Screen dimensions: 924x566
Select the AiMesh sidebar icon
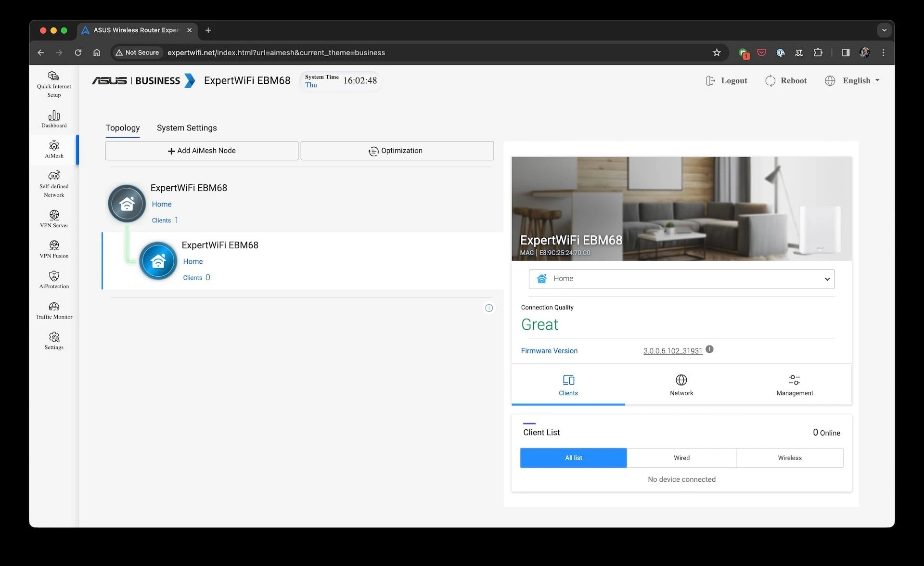click(x=54, y=150)
